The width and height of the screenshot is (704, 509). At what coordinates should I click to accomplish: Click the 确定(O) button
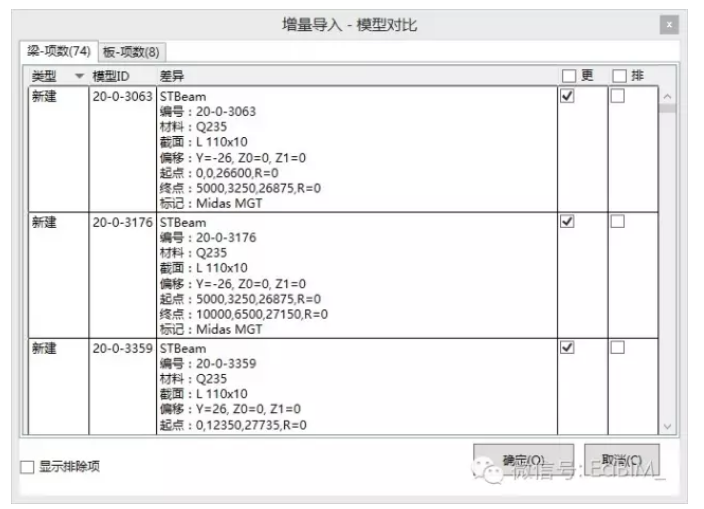[524, 460]
